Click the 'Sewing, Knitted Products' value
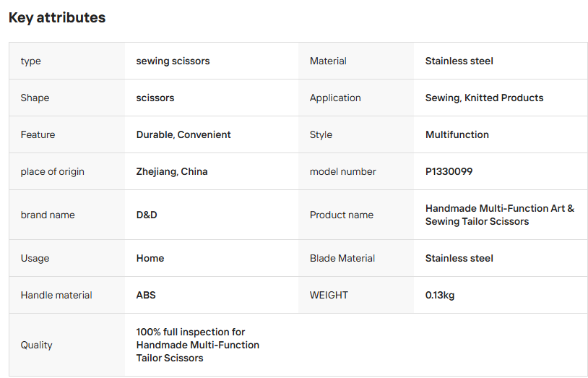588x378 pixels. click(x=484, y=98)
